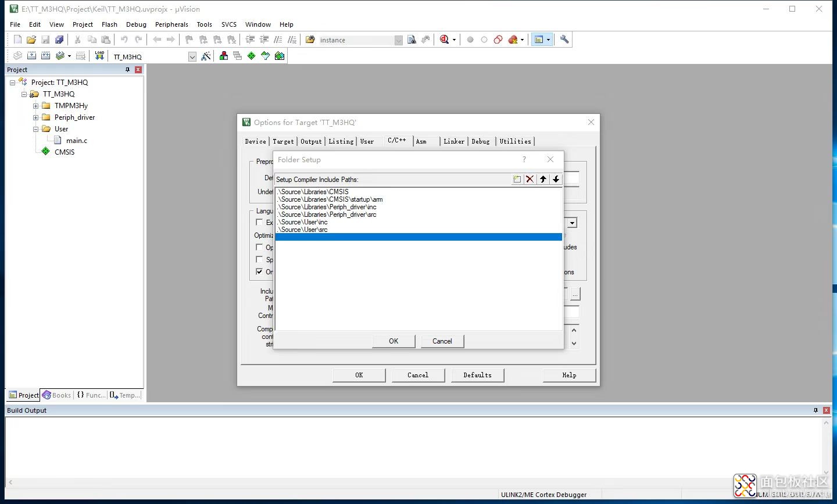
Task: Open the Flash menu
Action: point(109,24)
